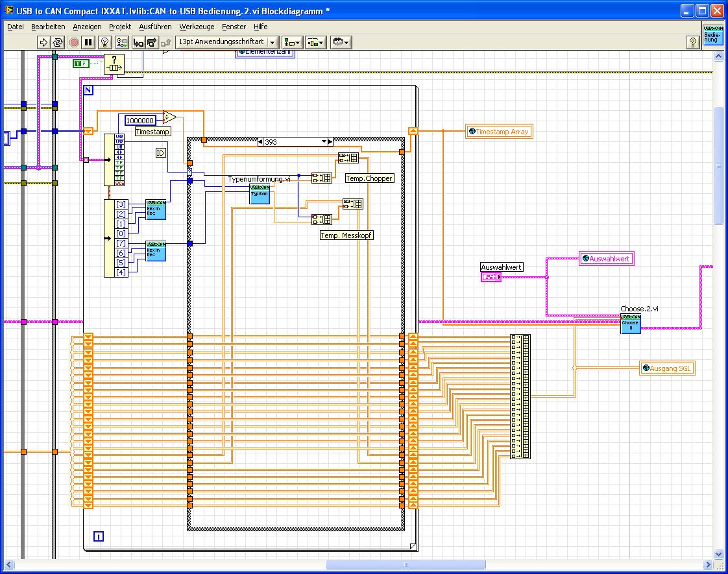728x574 pixels.
Task: Click the Step Into button
Action: point(138,42)
